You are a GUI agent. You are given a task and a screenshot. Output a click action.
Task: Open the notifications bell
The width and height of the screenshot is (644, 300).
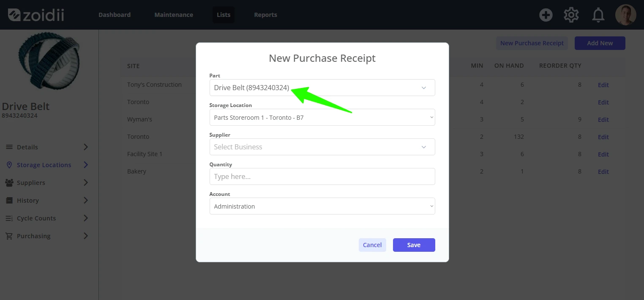click(598, 15)
